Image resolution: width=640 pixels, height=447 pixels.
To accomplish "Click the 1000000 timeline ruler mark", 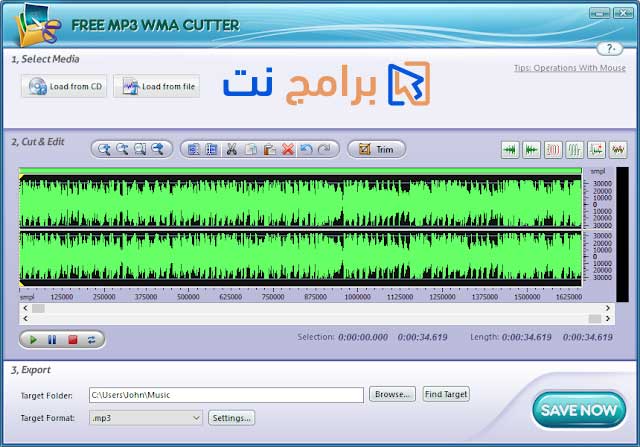I will click(358, 297).
